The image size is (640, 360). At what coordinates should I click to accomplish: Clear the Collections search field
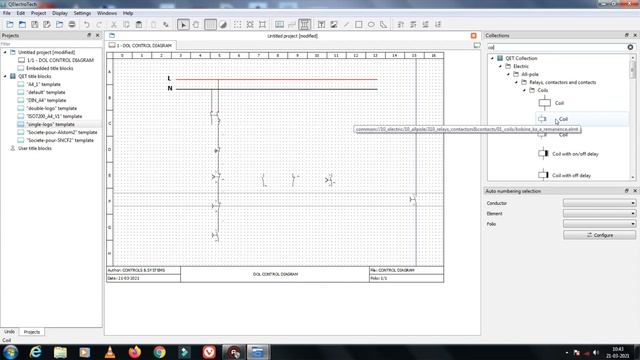click(630, 47)
